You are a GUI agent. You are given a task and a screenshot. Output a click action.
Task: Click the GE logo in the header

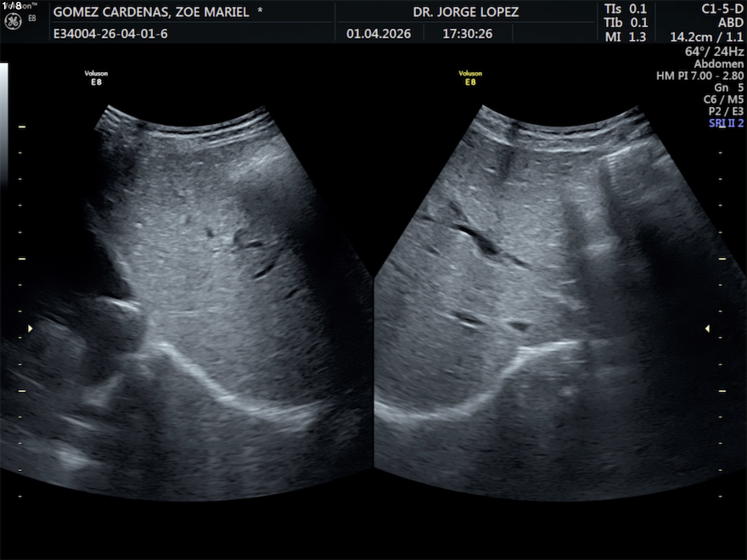[x=13, y=22]
